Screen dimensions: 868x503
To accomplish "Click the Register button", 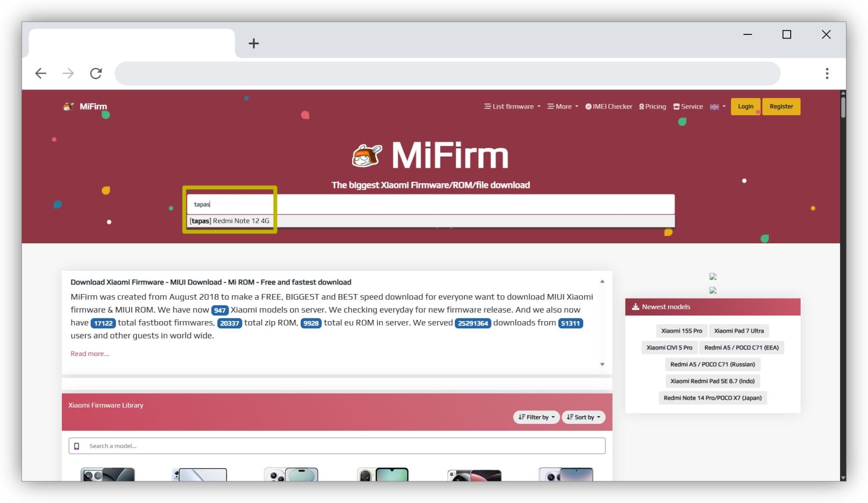I will [x=781, y=106].
